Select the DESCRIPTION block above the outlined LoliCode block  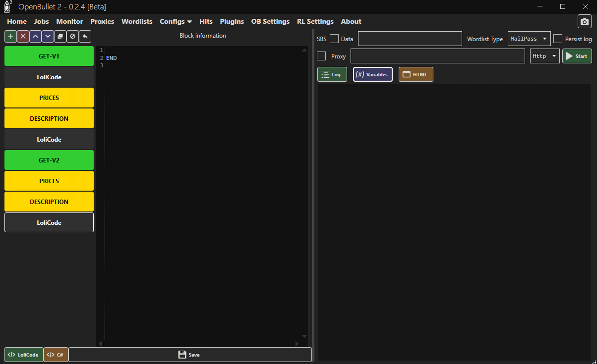[49, 202]
